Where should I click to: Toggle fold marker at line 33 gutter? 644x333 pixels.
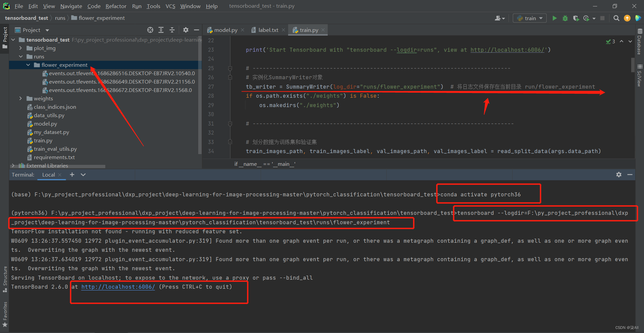pos(230,142)
